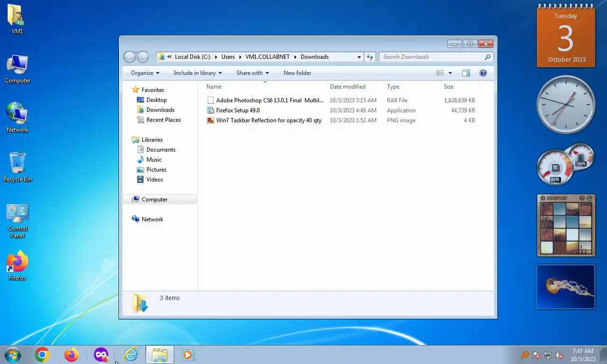Refresh the Downloads folder view
This screenshot has height=364, width=607.
(x=370, y=57)
